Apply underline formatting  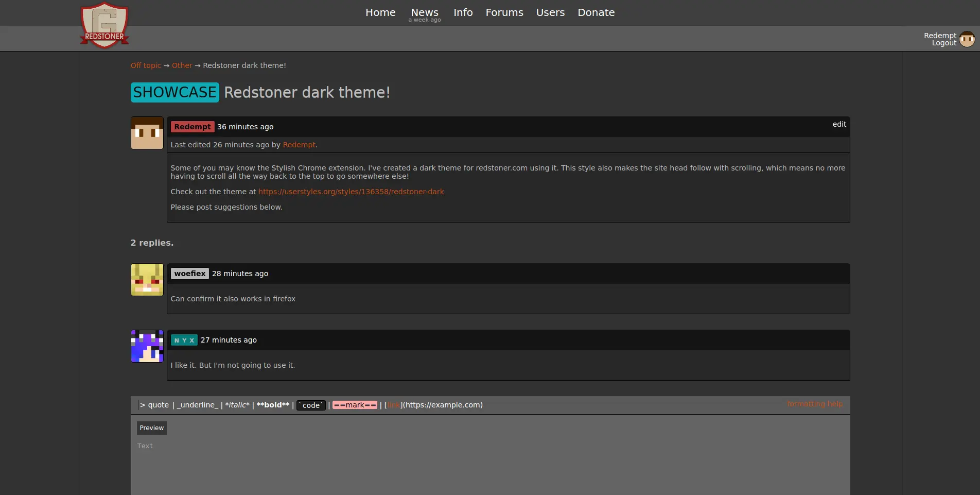197,405
